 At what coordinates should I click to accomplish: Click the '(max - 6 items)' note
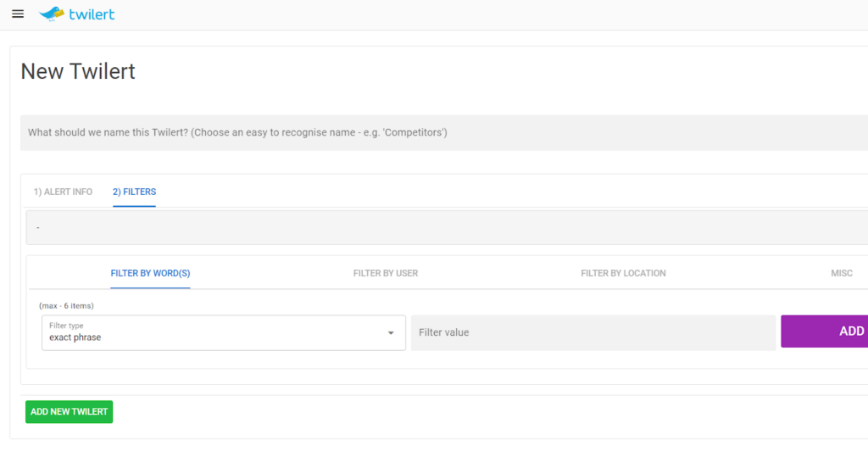tap(66, 305)
